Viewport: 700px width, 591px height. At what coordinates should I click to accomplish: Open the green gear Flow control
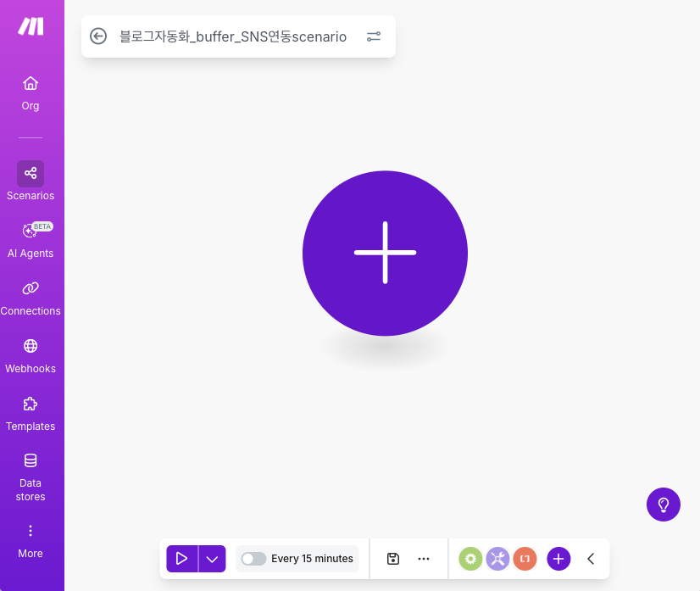[470, 559]
